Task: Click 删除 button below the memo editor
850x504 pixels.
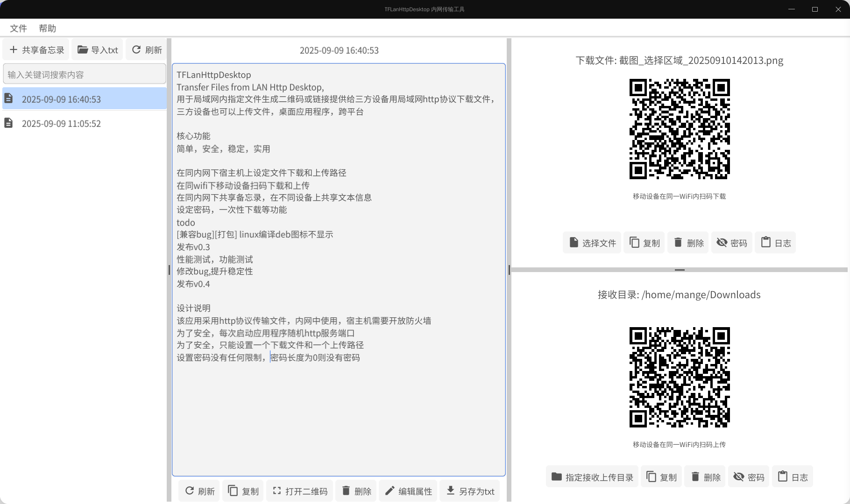Action: coord(356,491)
